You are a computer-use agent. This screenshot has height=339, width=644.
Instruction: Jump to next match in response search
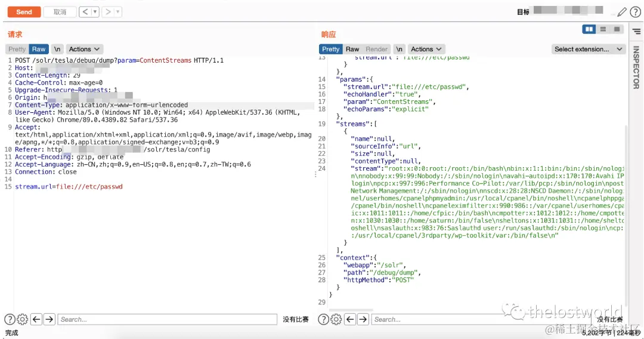click(363, 319)
